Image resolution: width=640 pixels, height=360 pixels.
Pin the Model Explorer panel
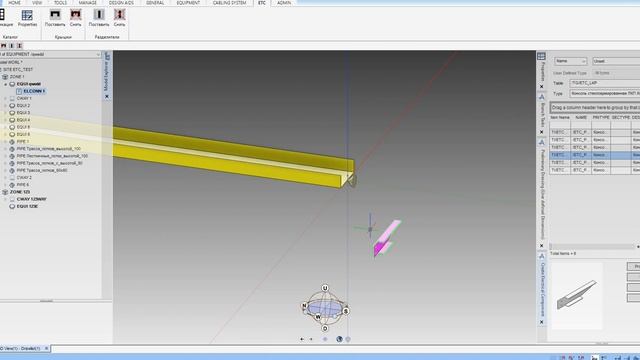[x=107, y=57]
